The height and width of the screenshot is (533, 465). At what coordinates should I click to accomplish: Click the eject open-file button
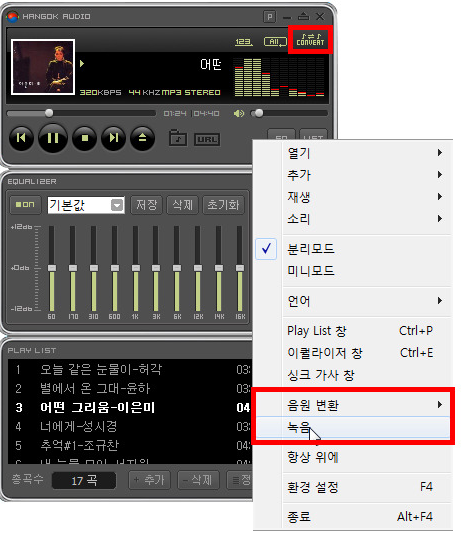(x=142, y=138)
